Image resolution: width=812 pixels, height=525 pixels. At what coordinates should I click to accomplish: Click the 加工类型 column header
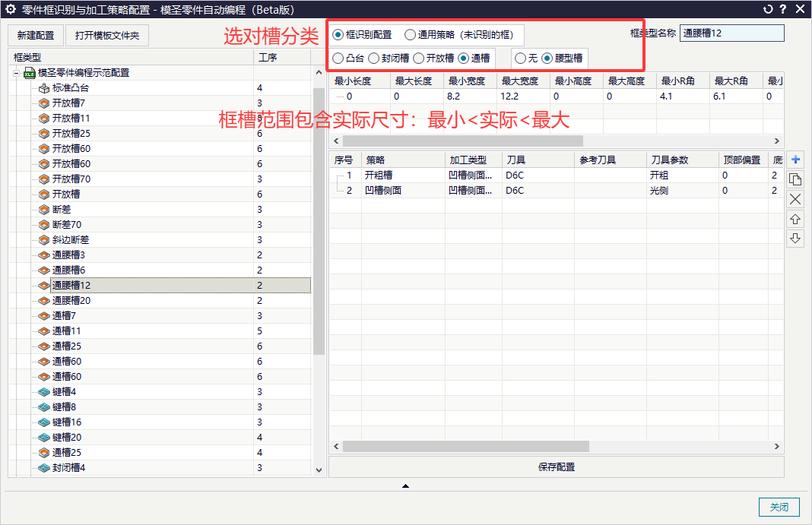pyautogui.click(x=474, y=160)
